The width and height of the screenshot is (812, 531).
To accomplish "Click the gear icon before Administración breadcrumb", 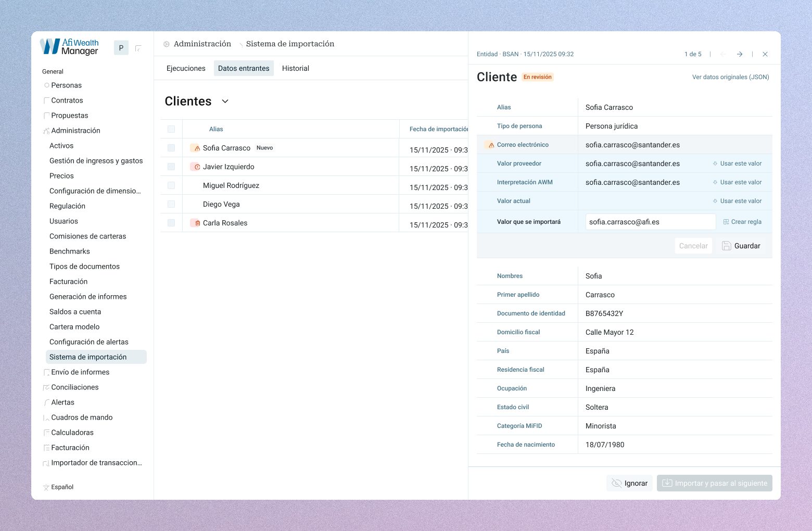I will tap(166, 44).
